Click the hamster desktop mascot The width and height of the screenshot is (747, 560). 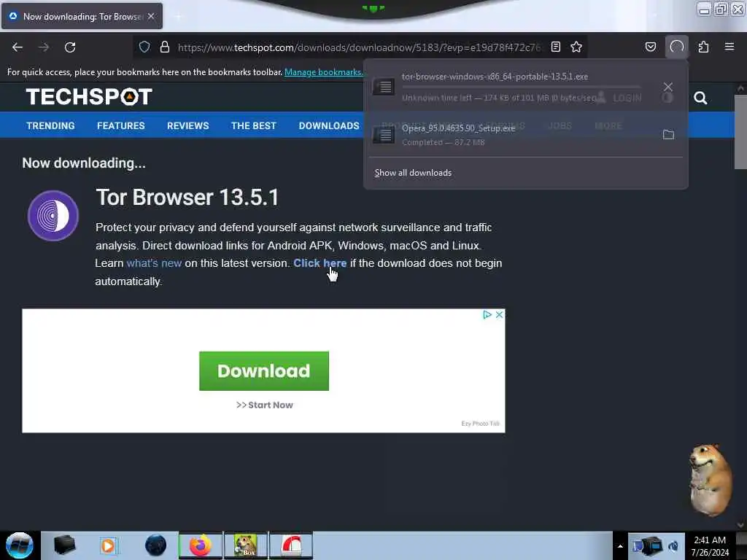click(x=711, y=480)
